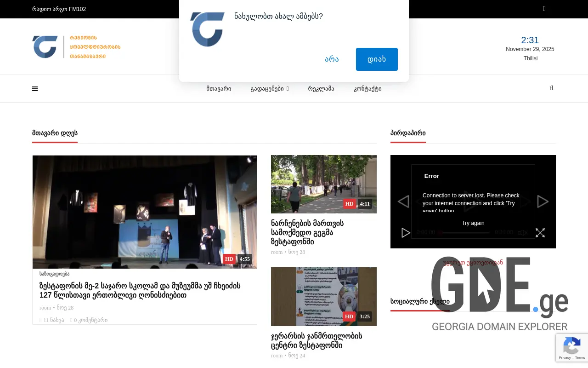The width and height of the screenshot is (588, 368).
Task: Open the ნარჩენების მართვის article thumbnail
Action: 323,184
